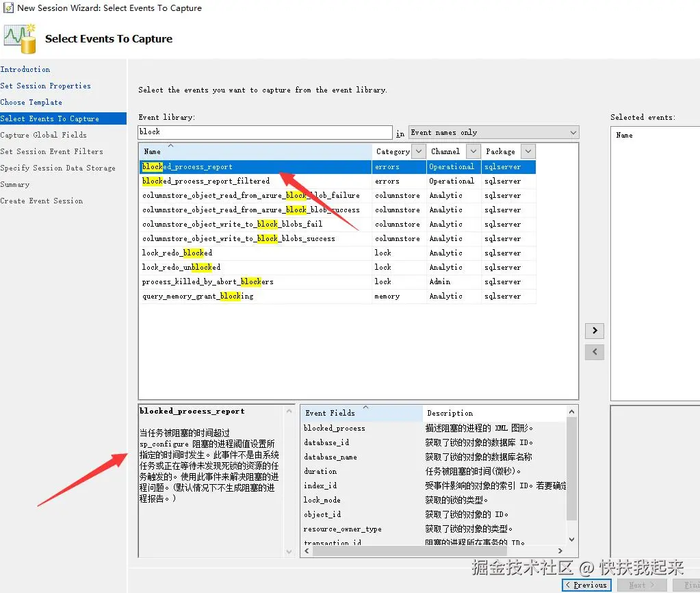The height and width of the screenshot is (593, 700).
Task: Focus the Event library search field
Action: 265,132
